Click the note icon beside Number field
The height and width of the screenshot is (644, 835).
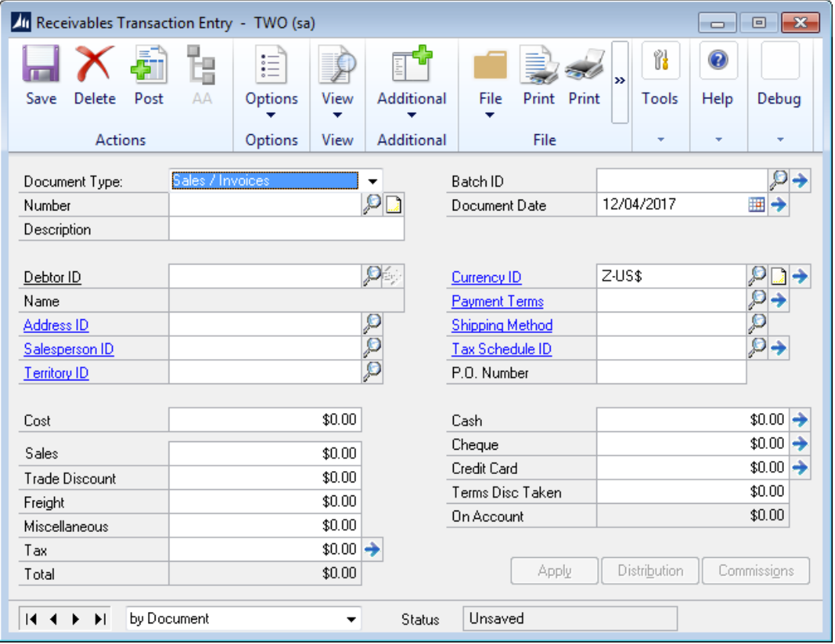[393, 205]
